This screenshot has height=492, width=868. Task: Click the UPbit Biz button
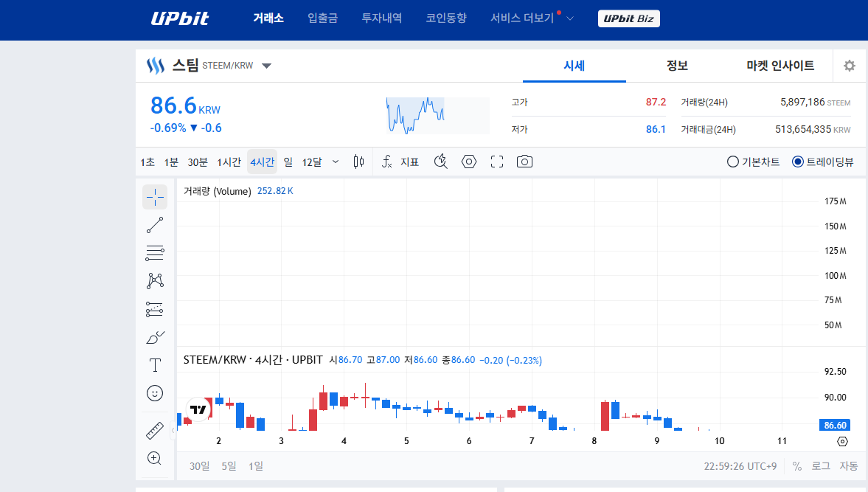pos(629,18)
